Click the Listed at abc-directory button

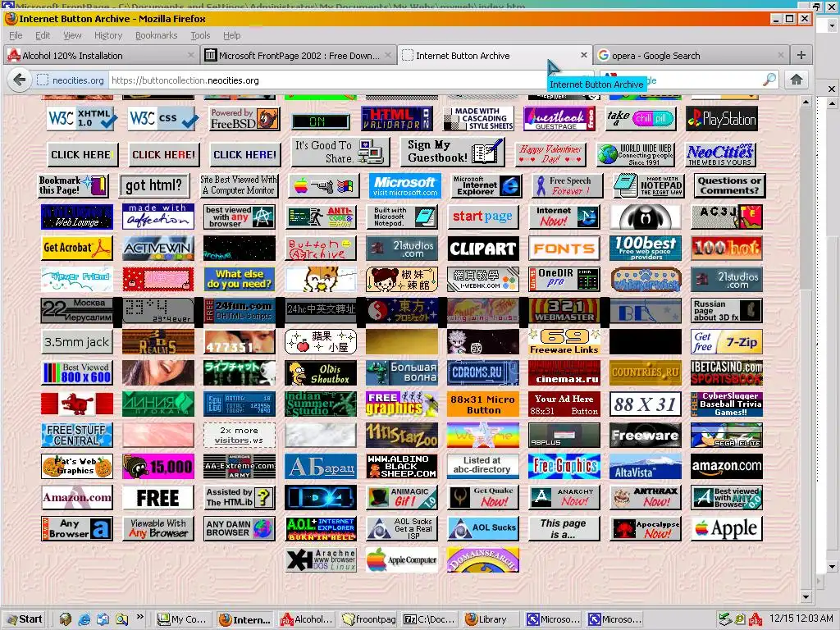(483, 467)
